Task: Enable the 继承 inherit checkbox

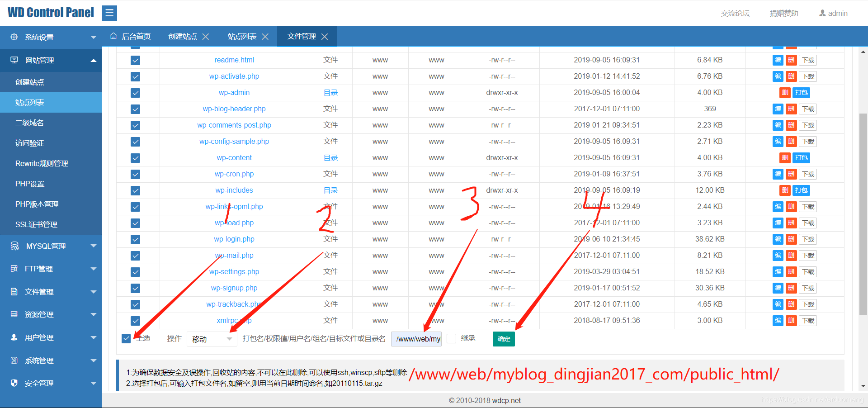Action: click(451, 338)
